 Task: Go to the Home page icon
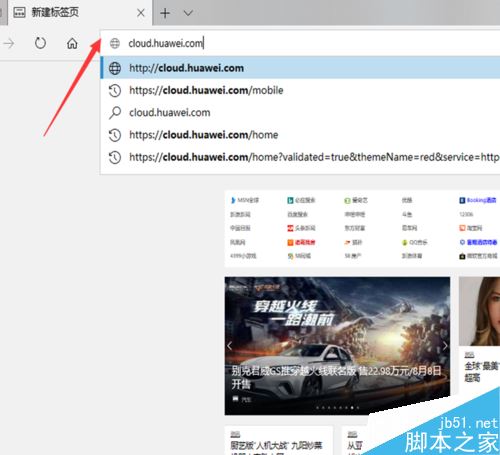72,43
